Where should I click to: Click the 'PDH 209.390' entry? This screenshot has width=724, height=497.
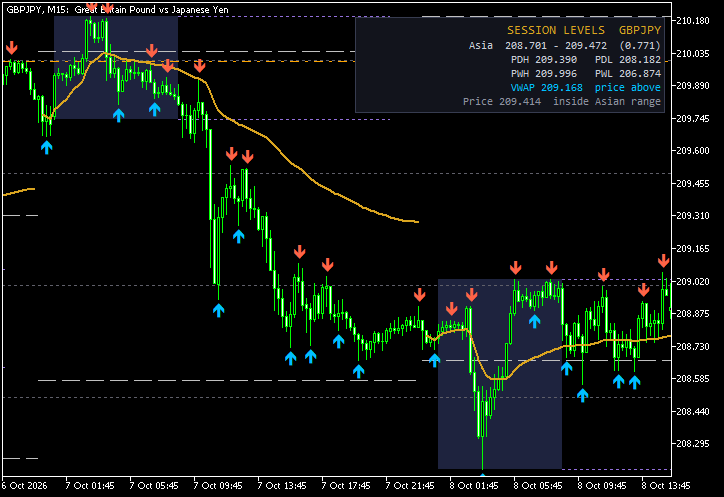544,60
